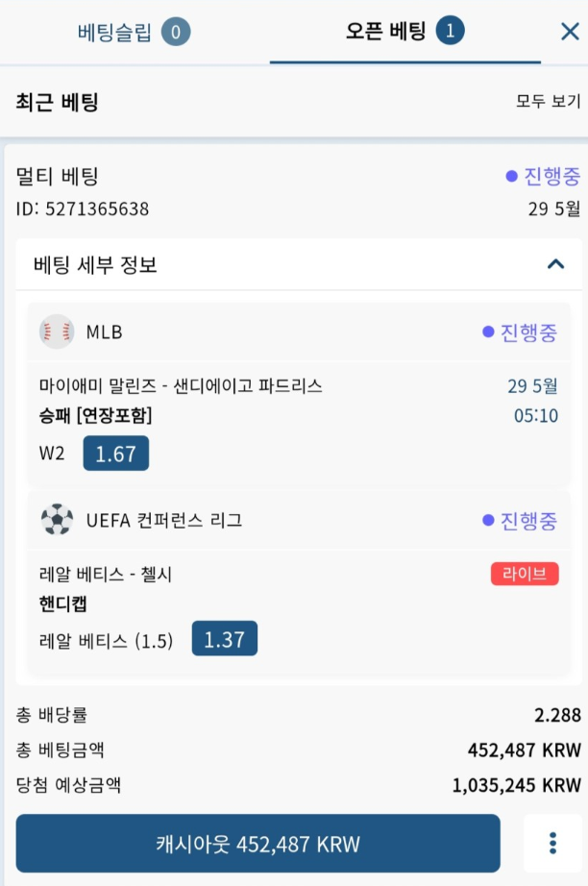
Task: Click the 오픈 베팅 count badge 1
Action: pyautogui.click(x=451, y=31)
